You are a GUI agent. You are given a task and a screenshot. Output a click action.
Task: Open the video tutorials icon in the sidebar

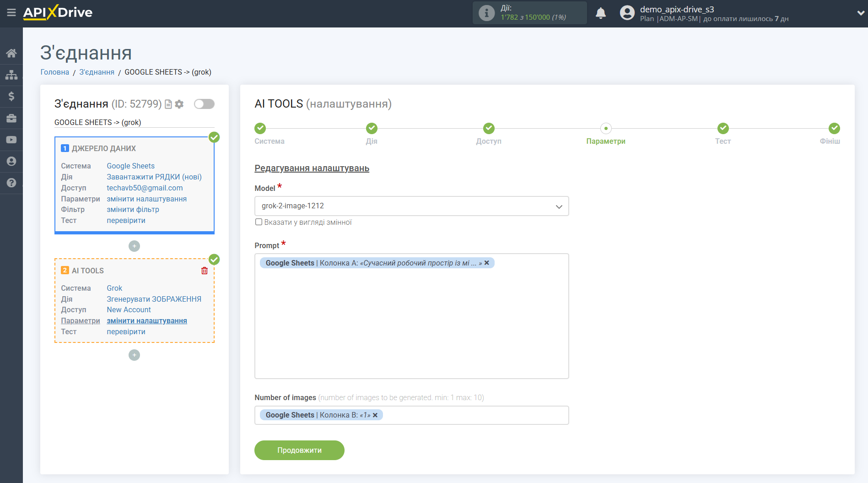(11, 140)
